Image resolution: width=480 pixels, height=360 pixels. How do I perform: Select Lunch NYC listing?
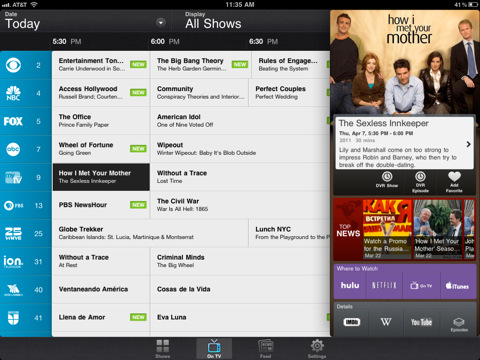[x=289, y=233]
